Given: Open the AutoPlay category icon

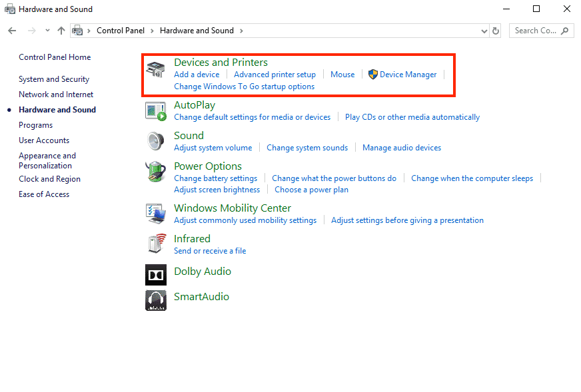Looking at the screenshot, I should [x=156, y=111].
